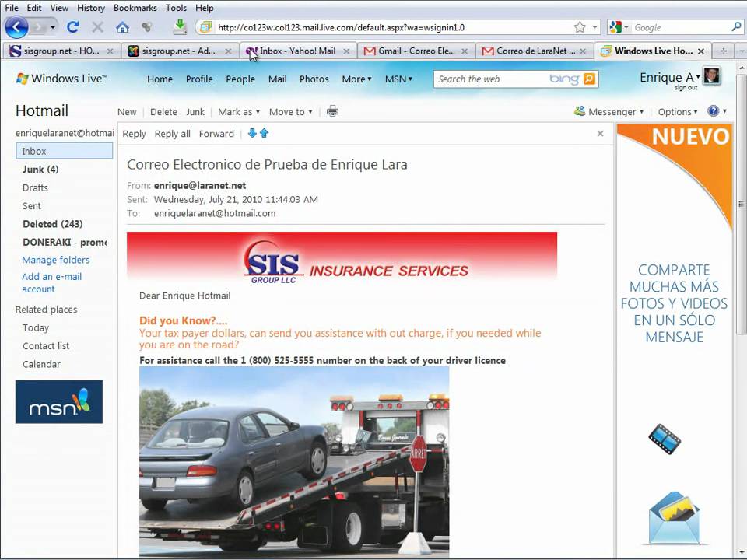Open new tab with plus button
Viewport: 747px width, 560px height.
click(723, 51)
